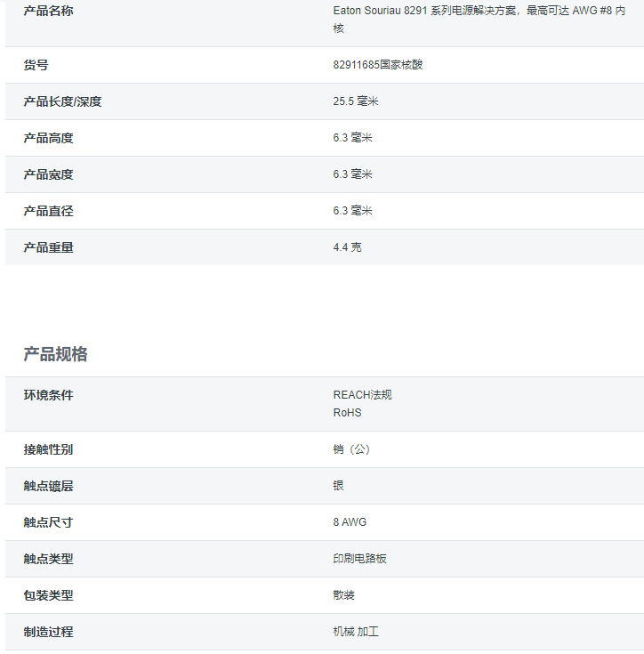Click the 印刷电路板 value
This screenshot has height=654, width=644.
[359, 559]
